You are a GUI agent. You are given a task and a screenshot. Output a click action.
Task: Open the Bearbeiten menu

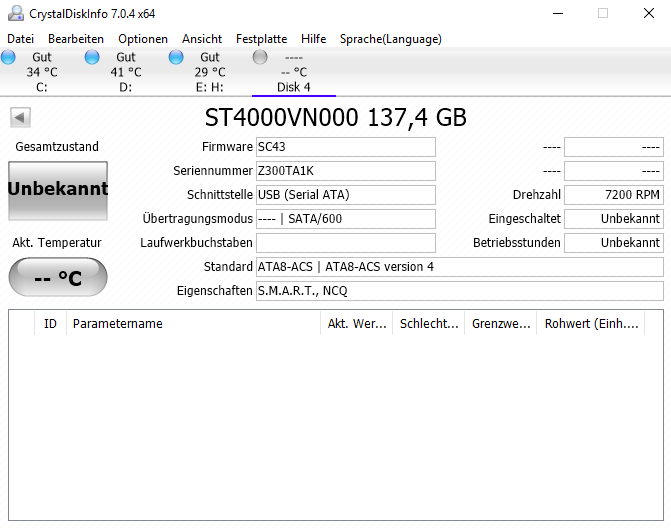(76, 39)
